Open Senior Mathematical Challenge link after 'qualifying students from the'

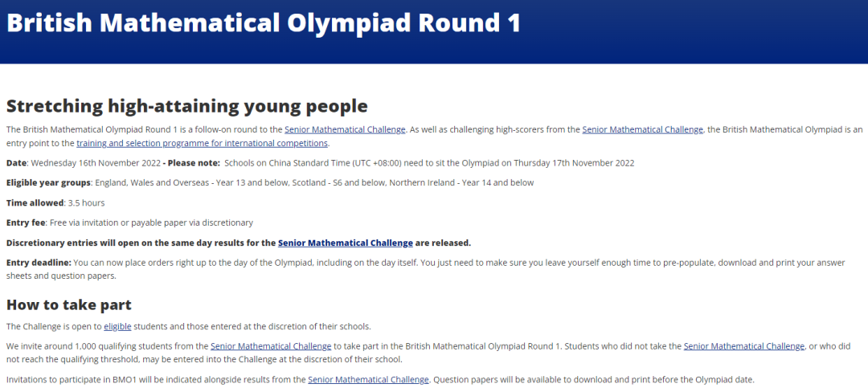click(271, 346)
